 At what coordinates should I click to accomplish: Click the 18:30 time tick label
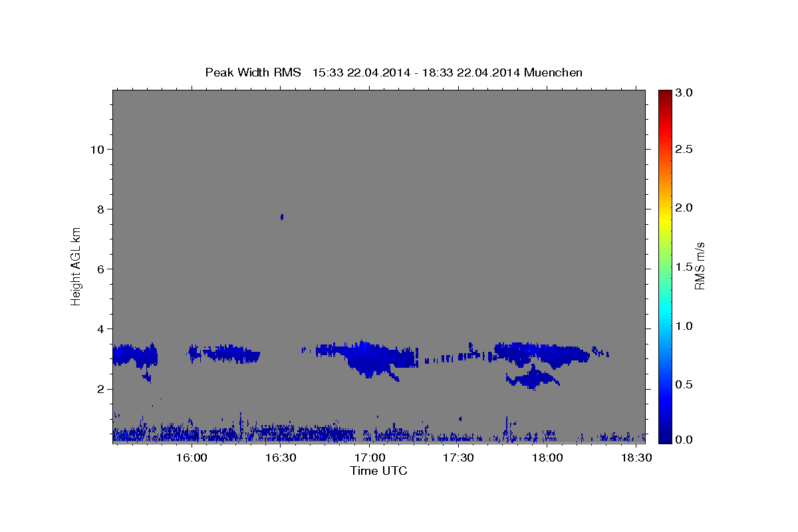coord(637,458)
